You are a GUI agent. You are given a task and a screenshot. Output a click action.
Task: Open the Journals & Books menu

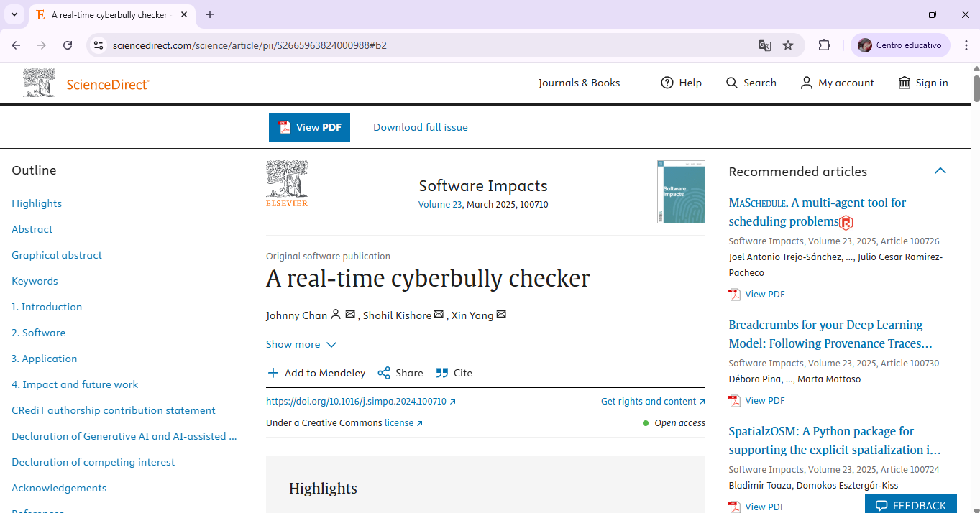[579, 83]
